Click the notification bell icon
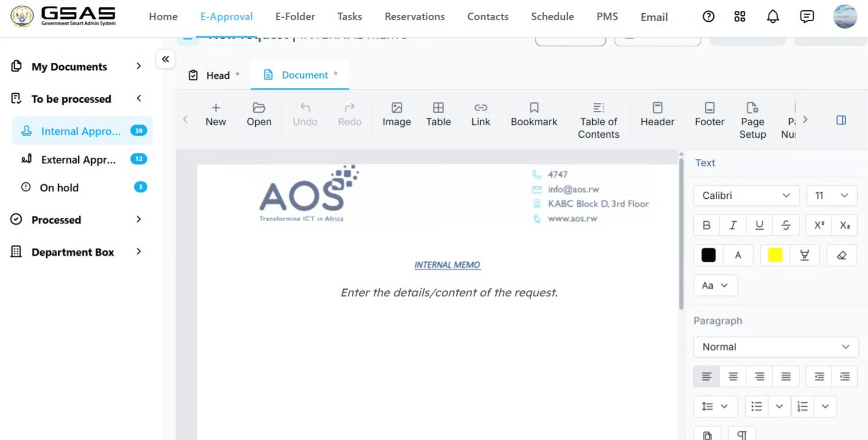The width and height of the screenshot is (868, 440). pos(773,17)
